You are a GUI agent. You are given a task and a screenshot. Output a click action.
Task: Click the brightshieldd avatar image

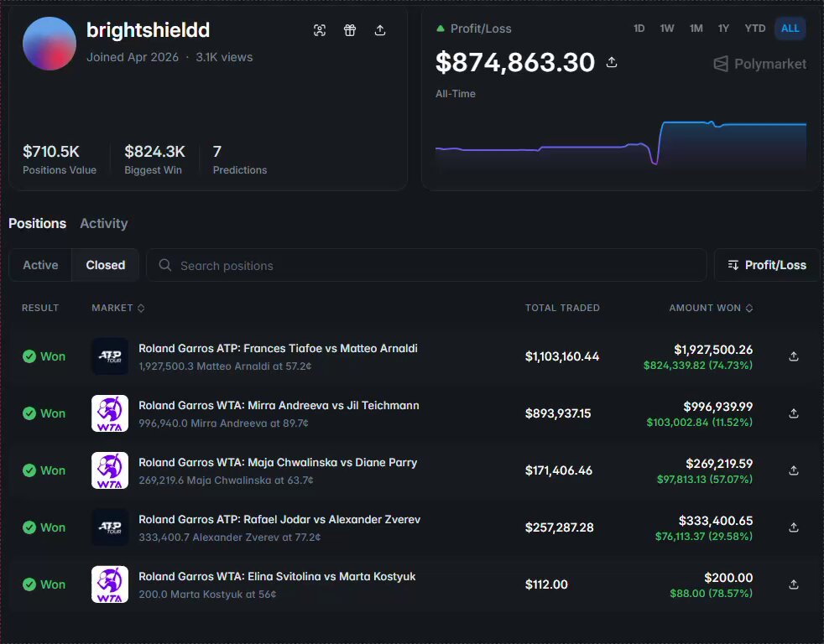50,44
